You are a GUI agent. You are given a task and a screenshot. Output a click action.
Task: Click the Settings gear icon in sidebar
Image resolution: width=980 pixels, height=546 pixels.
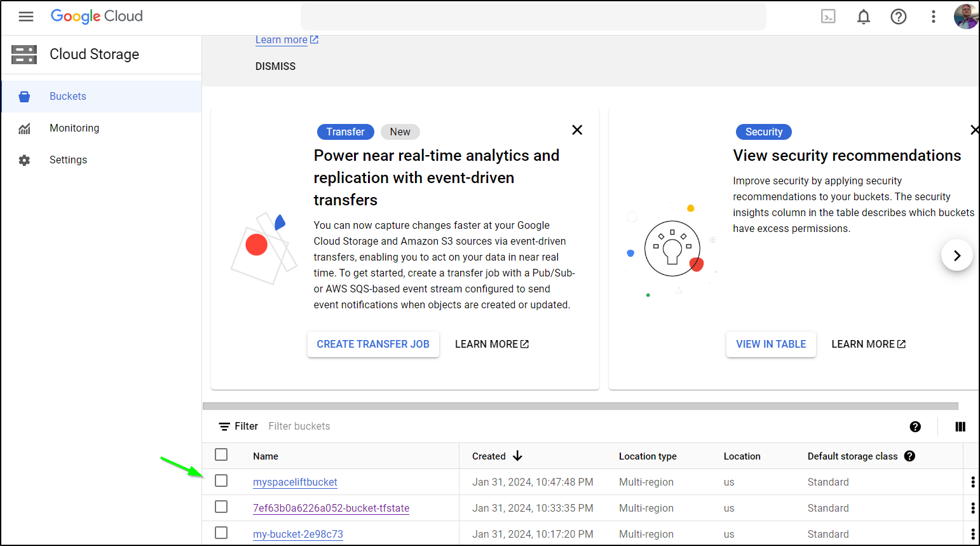(24, 160)
